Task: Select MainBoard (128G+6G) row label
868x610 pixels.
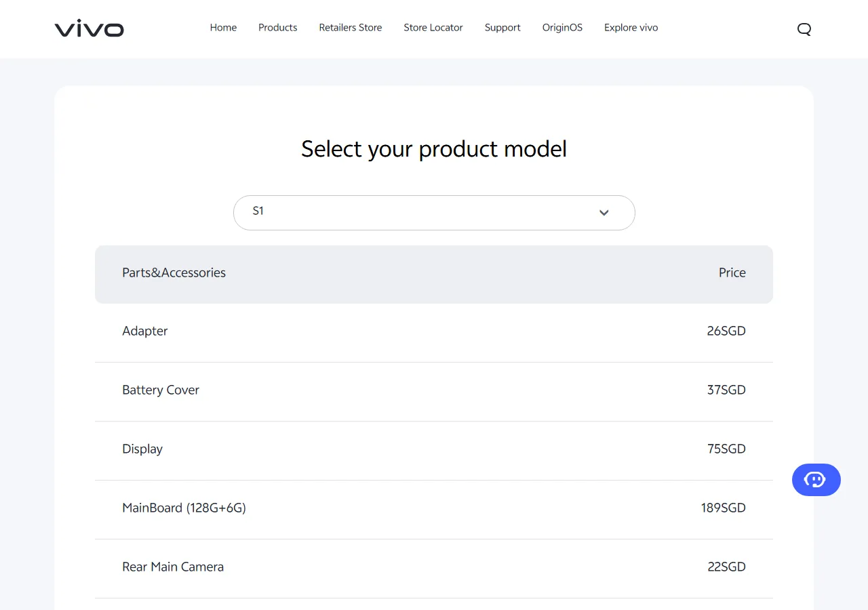Action: (184, 508)
